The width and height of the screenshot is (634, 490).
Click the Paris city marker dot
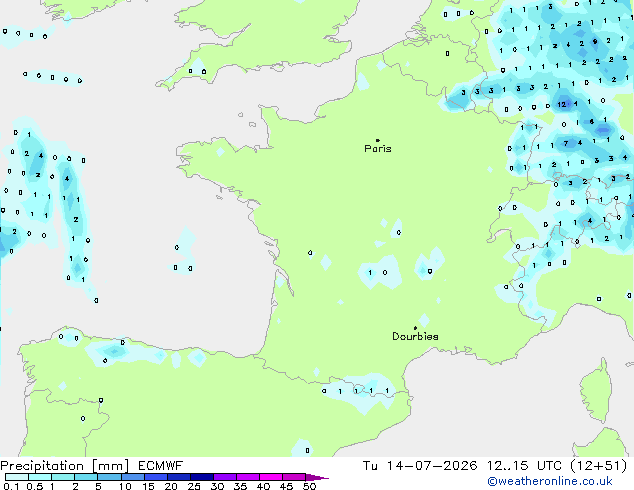pyautogui.click(x=378, y=140)
